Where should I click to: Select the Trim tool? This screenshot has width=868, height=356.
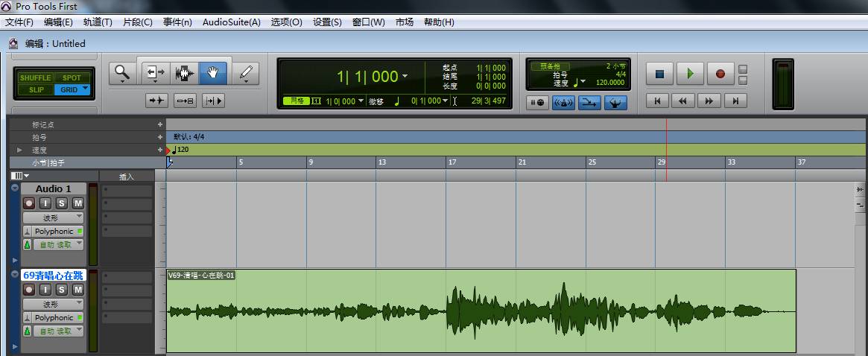[156, 72]
